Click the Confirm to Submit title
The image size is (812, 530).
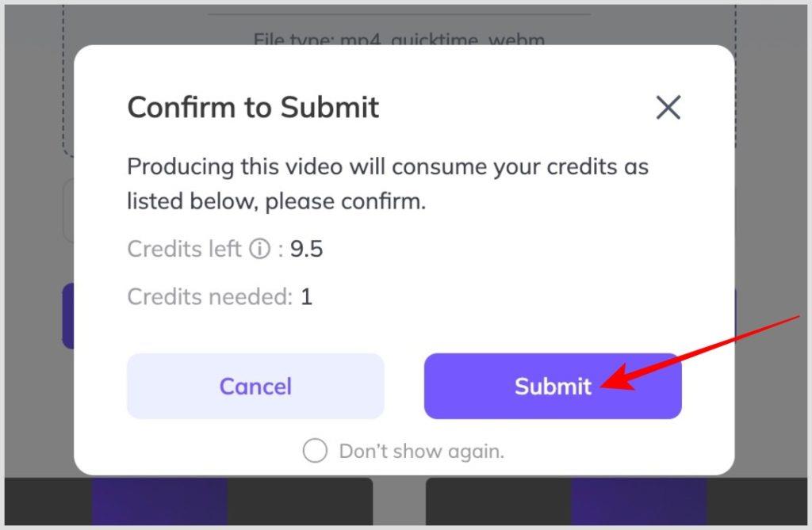point(253,107)
